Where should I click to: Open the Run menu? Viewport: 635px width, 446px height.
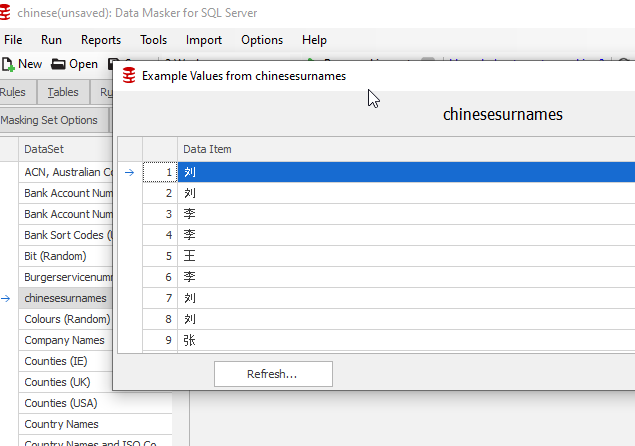tap(51, 40)
